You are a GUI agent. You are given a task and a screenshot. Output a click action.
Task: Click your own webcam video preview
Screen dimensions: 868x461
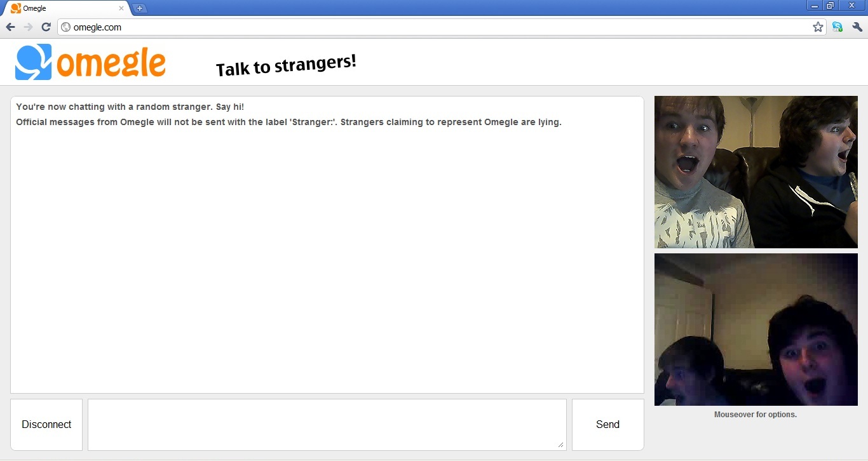756,330
